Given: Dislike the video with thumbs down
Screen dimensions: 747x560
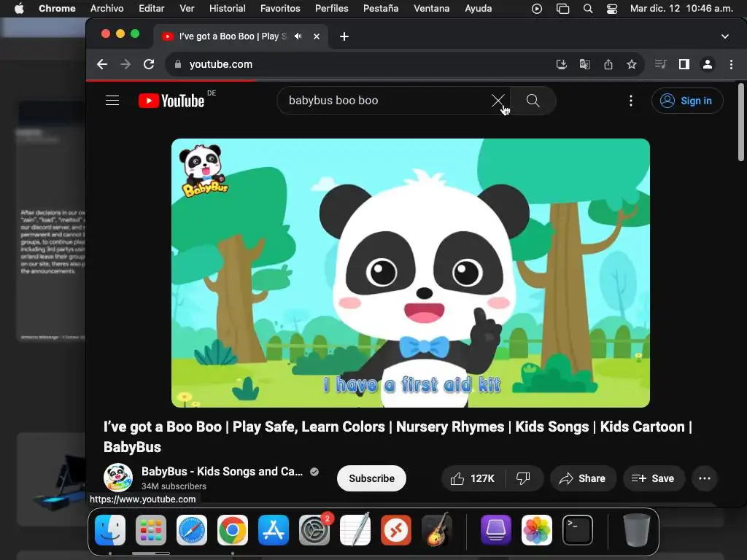Looking at the screenshot, I should (x=523, y=478).
